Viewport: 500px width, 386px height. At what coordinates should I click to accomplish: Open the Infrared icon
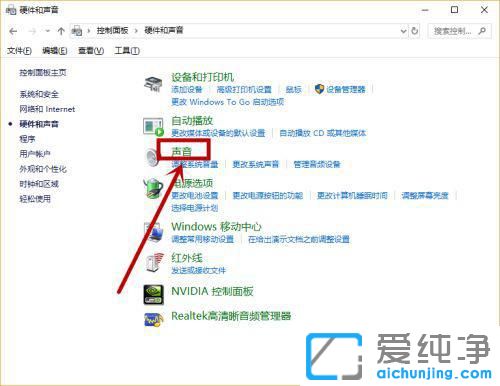[155, 263]
